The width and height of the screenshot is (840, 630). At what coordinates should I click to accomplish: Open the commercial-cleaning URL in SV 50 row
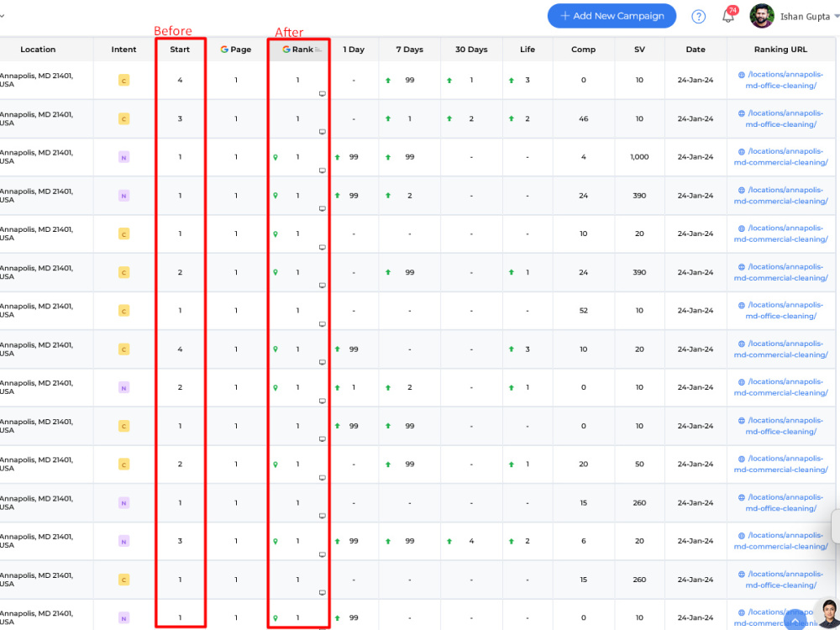(x=781, y=464)
